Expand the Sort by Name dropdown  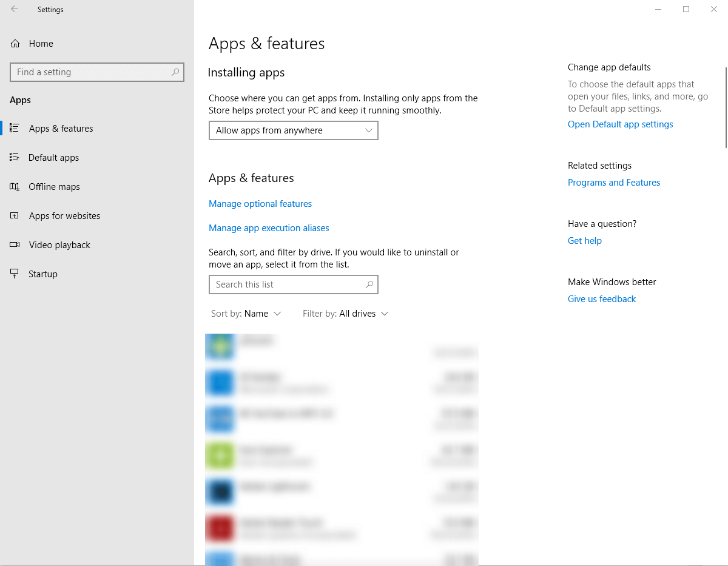246,314
